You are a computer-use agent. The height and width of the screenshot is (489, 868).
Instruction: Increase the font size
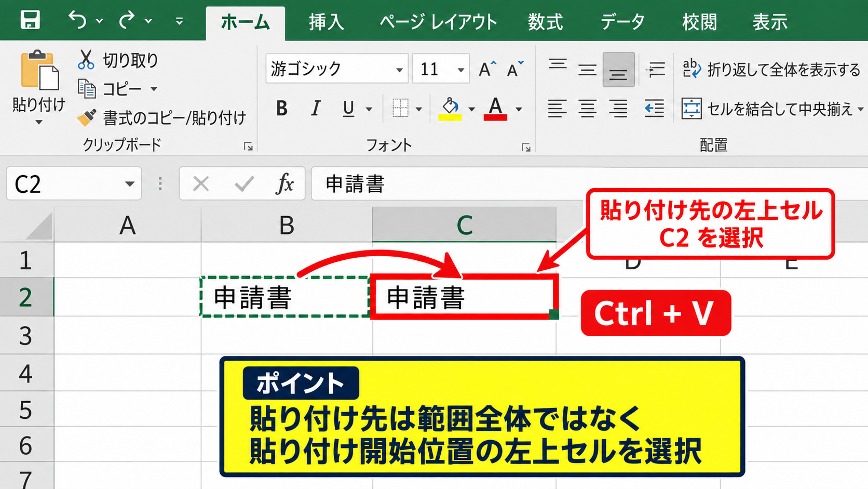click(487, 69)
